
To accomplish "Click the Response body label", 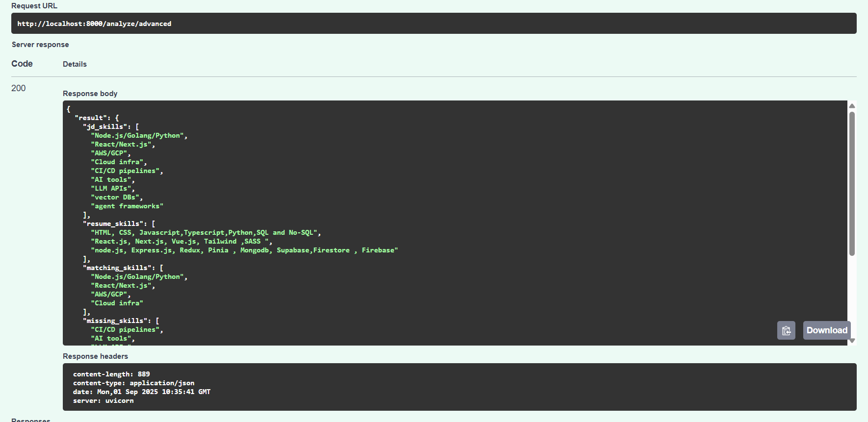I will pos(90,94).
